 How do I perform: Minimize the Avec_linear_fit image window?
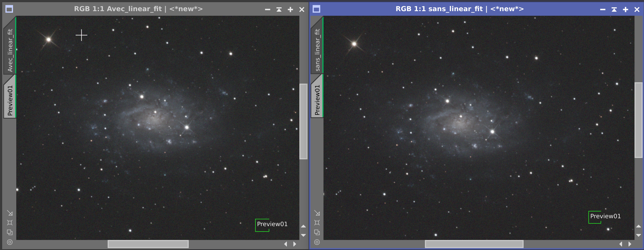point(268,10)
